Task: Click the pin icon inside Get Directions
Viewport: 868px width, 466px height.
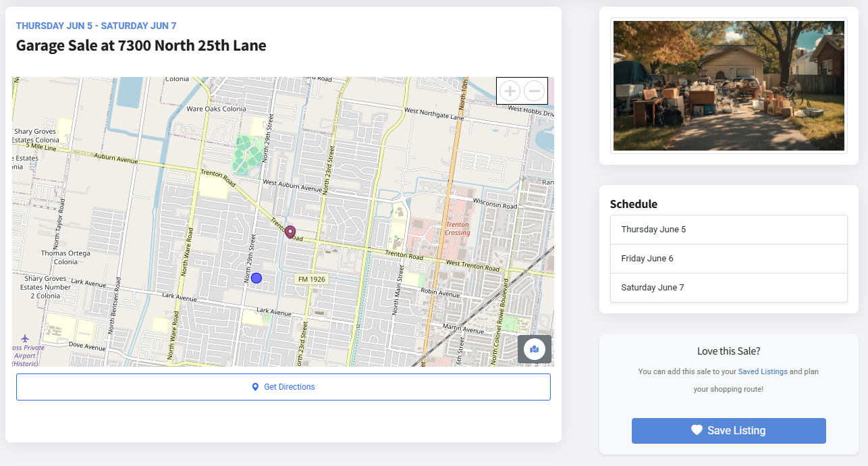Action: [255, 386]
